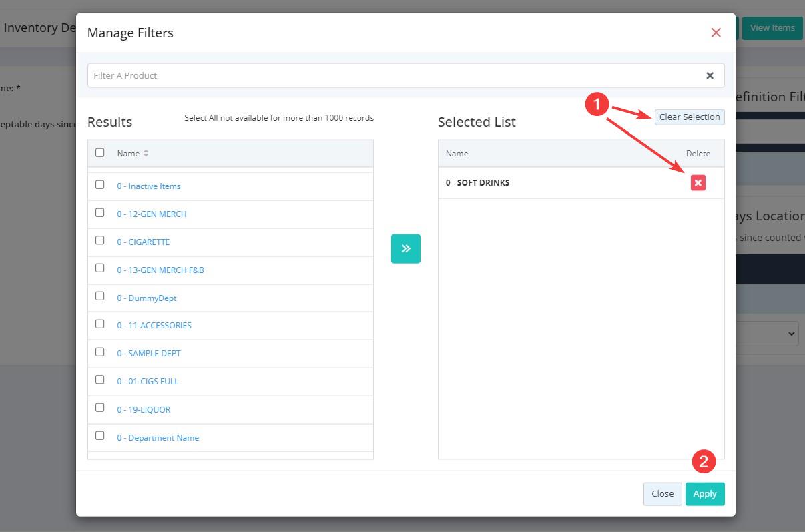Delete 0 - SOFT DRINKS from selected list
Viewport: 805px width, 532px height.
pyautogui.click(x=698, y=182)
